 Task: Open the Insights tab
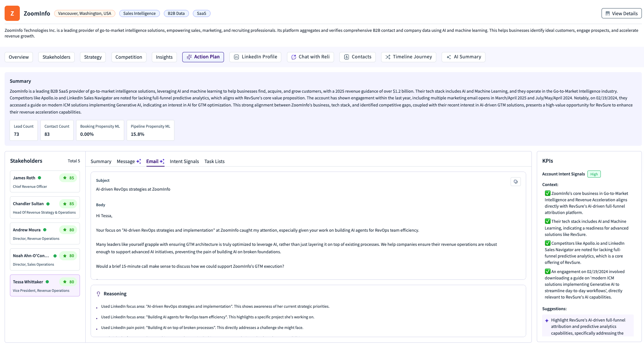(x=164, y=57)
